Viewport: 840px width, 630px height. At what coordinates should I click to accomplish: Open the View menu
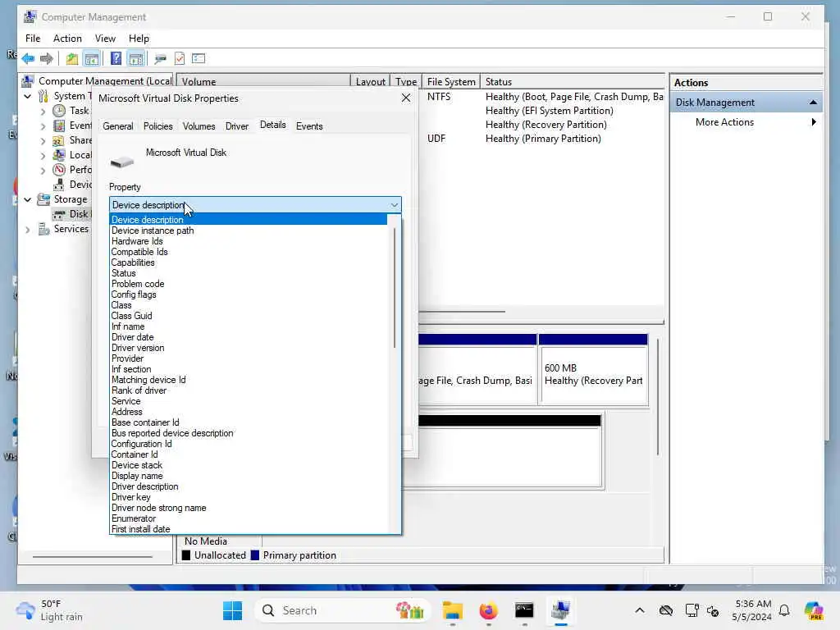[x=105, y=39]
